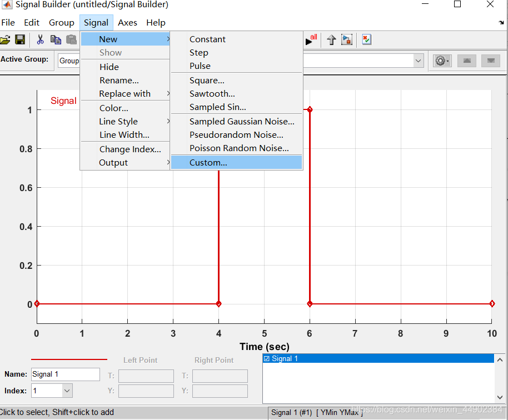Click signal point at time 4, value 0
This screenshot has height=420, width=508.
coord(218,304)
